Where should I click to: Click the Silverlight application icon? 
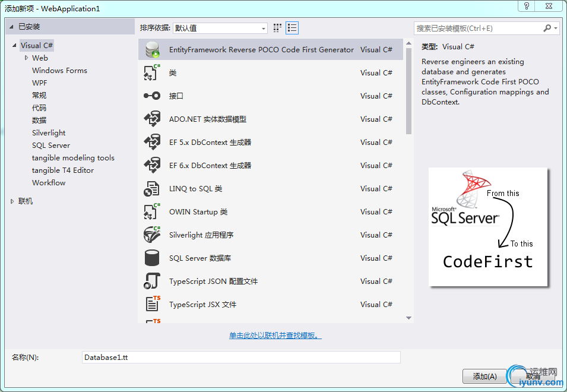(x=152, y=235)
